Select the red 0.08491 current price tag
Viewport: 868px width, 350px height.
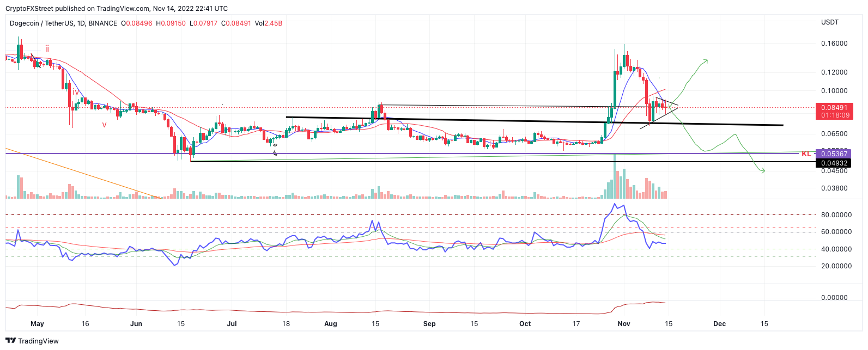834,111
